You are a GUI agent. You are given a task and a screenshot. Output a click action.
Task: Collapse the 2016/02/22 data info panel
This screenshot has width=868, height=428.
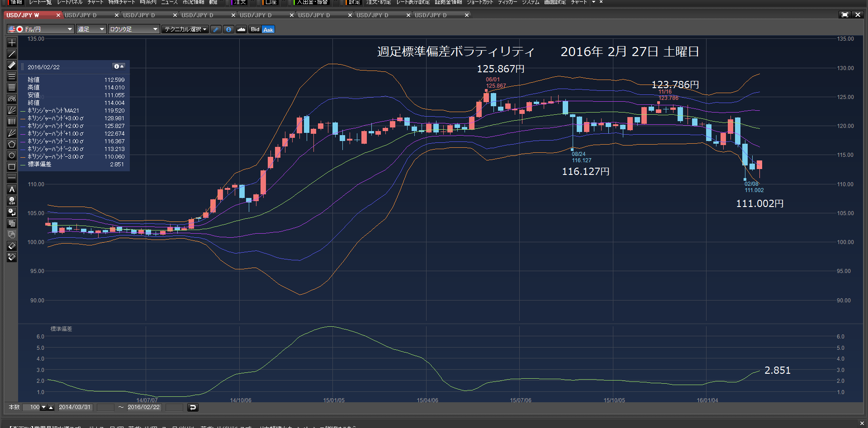[x=119, y=66]
